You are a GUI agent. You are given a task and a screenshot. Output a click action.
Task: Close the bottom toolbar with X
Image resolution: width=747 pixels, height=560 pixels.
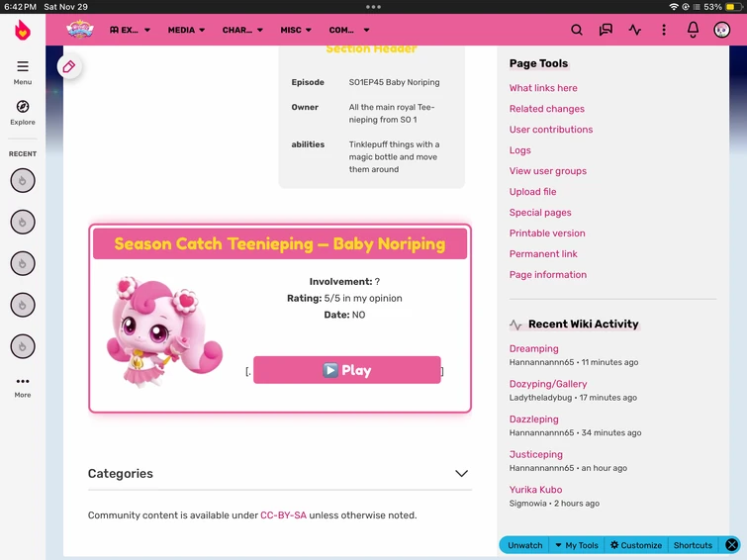pos(732,545)
